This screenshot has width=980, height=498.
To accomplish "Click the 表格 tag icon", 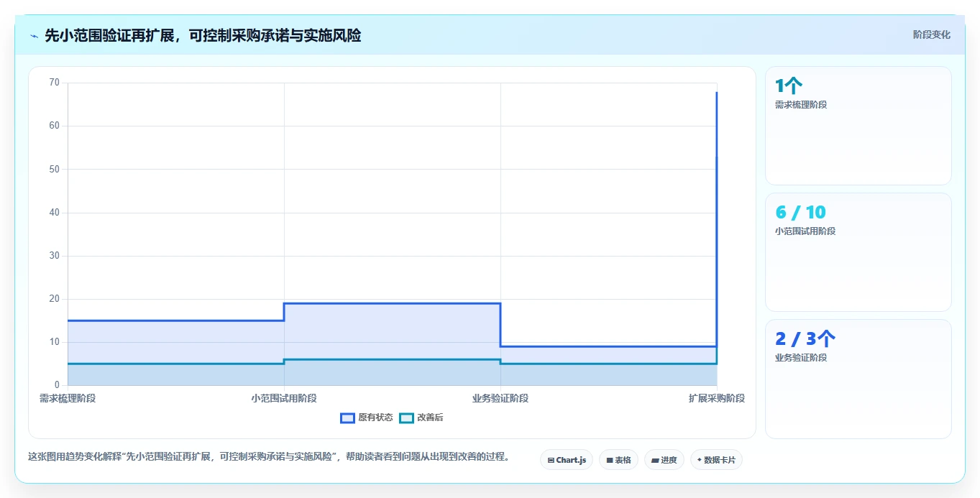I will tap(610, 460).
